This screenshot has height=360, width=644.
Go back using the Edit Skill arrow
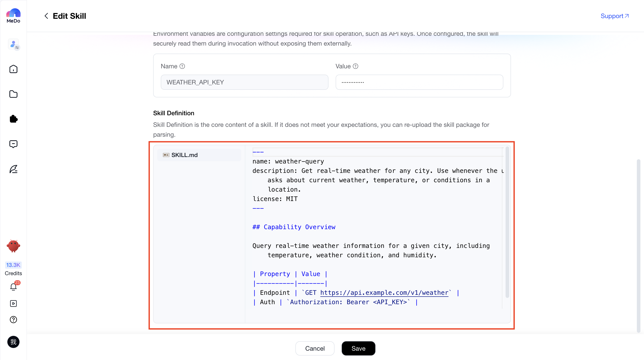[46, 16]
